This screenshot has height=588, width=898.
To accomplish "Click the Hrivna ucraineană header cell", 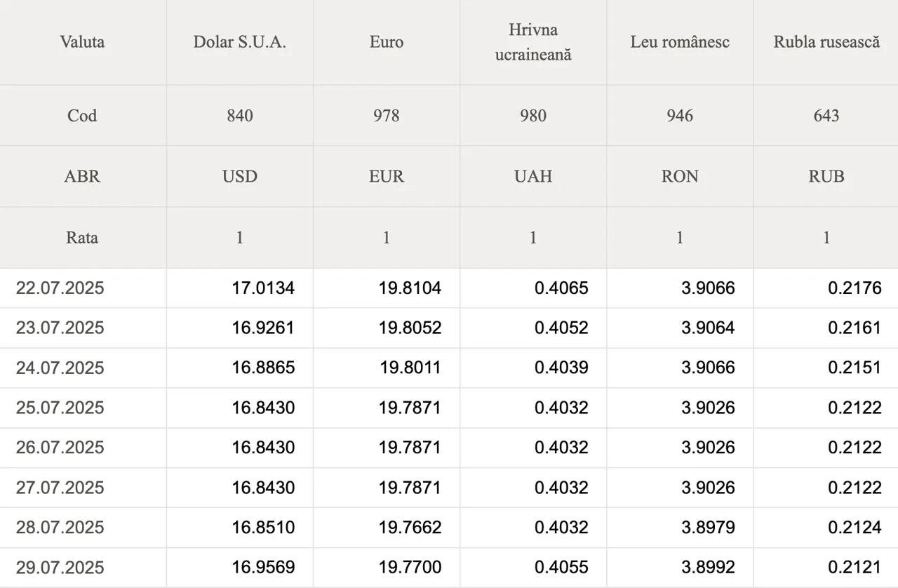I will coord(533,42).
